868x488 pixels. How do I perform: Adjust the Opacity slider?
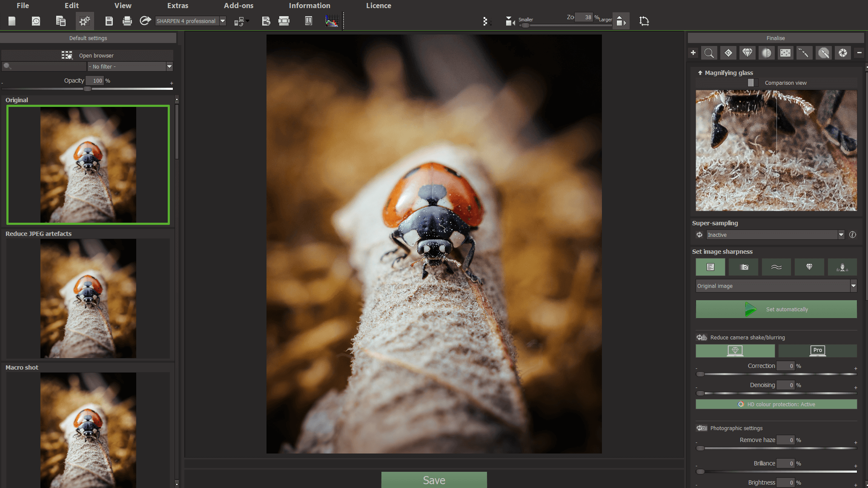point(87,89)
